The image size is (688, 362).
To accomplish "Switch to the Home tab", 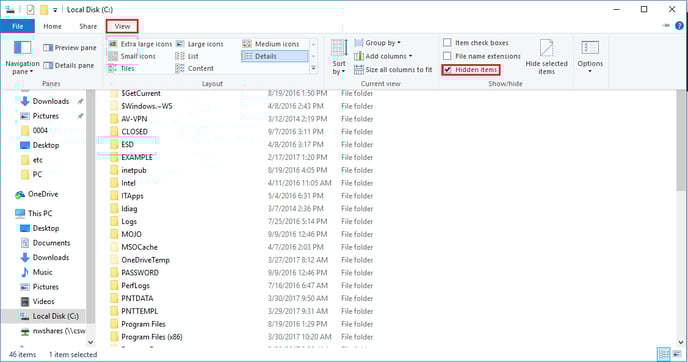I will pos(52,26).
